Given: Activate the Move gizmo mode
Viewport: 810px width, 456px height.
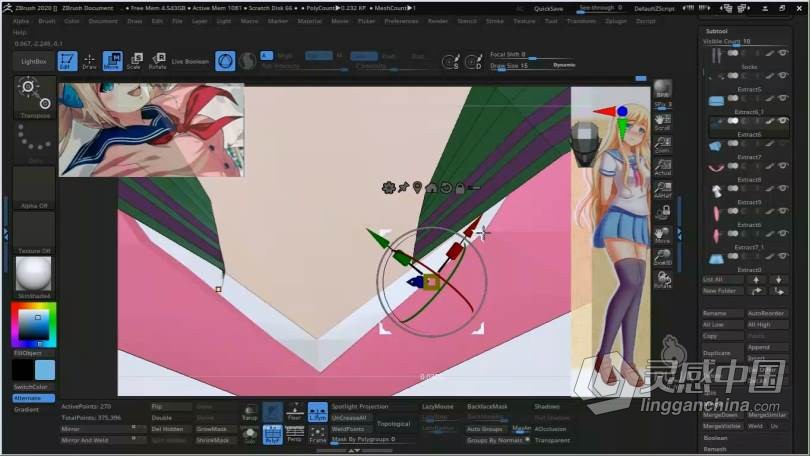Looking at the screenshot, I should 112,61.
